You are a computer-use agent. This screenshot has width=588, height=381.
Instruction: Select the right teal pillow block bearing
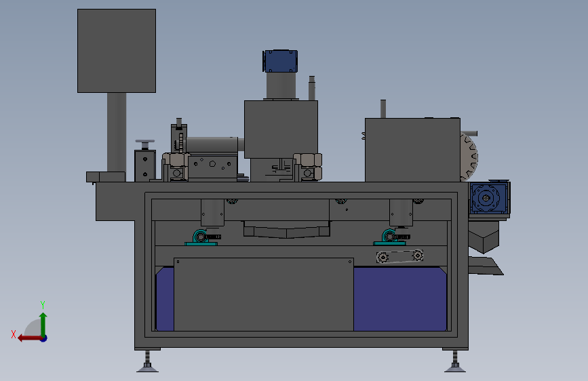(x=391, y=237)
